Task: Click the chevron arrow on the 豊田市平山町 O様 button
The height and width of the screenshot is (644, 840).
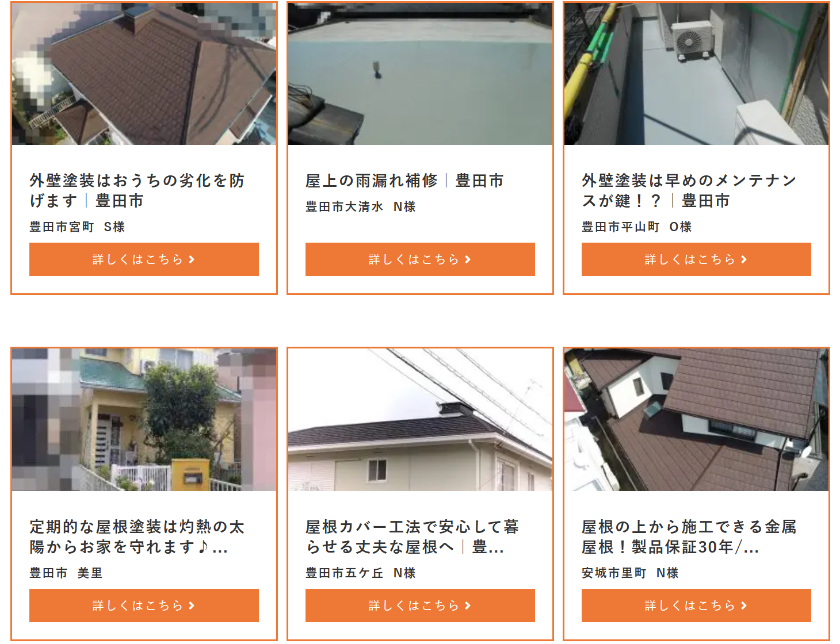Action: (x=744, y=260)
